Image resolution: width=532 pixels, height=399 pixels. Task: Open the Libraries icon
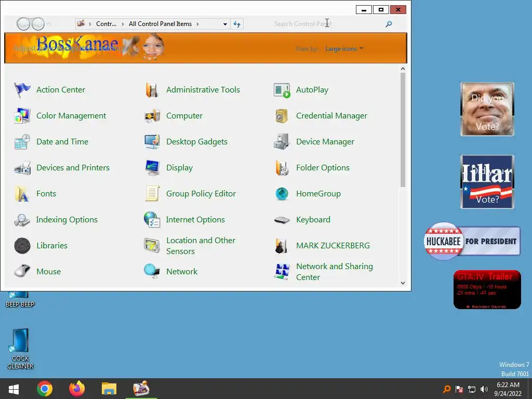(22, 246)
